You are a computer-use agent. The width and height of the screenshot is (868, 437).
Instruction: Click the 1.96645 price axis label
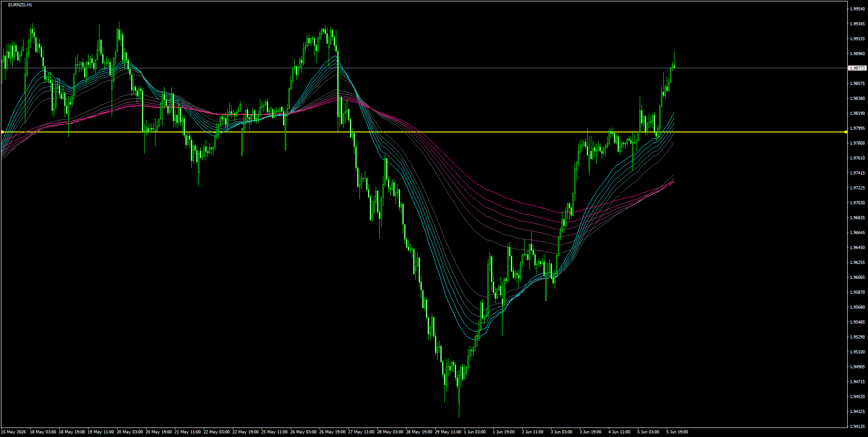[x=858, y=233]
